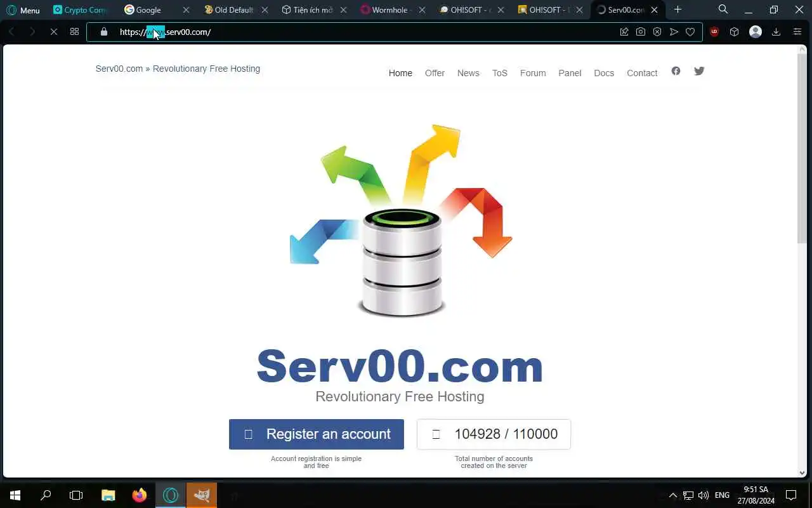Open the volume speaker tray icon
The width and height of the screenshot is (812, 508).
[x=704, y=495]
